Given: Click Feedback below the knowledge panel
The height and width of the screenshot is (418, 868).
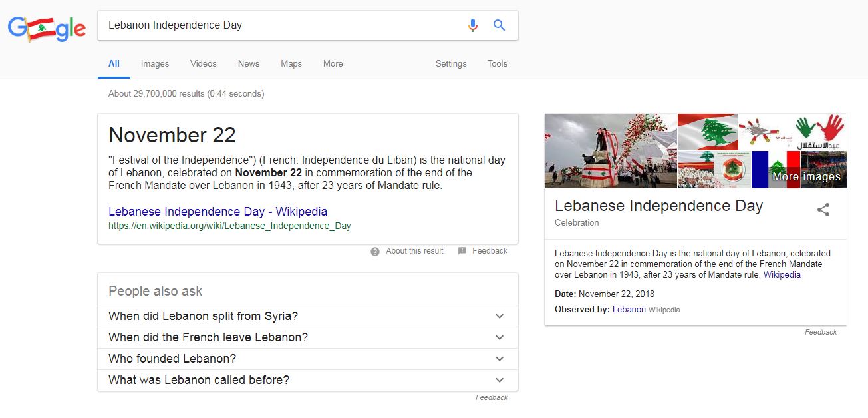Looking at the screenshot, I should point(821,332).
